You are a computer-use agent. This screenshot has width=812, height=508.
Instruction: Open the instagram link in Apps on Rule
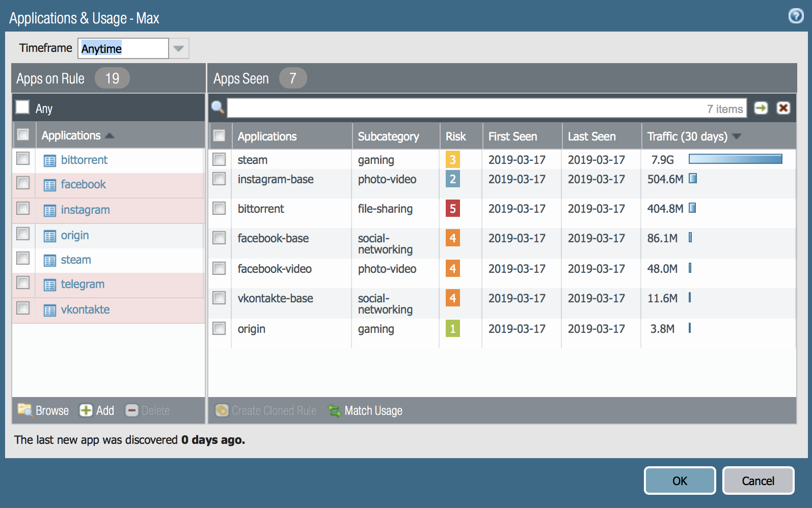click(x=86, y=210)
